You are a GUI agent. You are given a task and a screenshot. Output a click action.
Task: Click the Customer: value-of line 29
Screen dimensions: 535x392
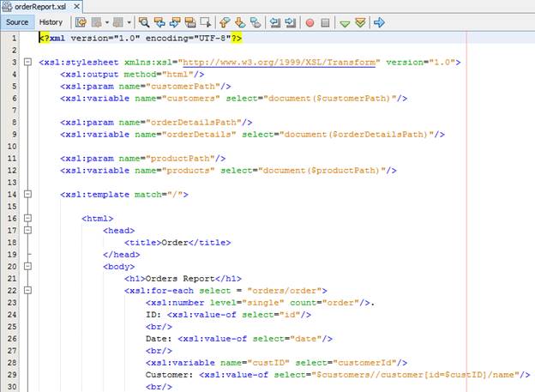pyautogui.click(x=338, y=375)
